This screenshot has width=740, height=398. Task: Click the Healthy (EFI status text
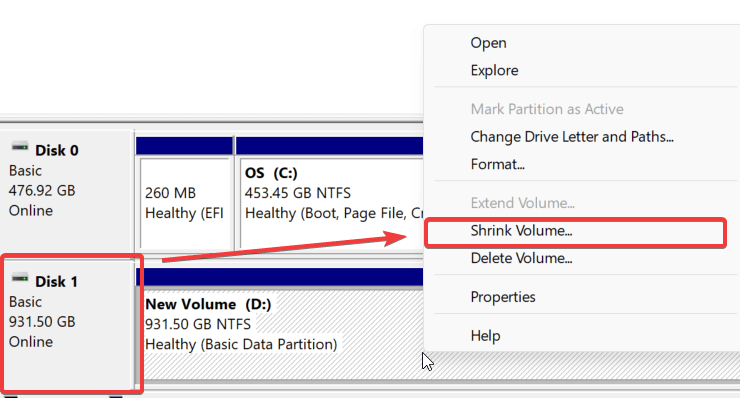(x=185, y=213)
